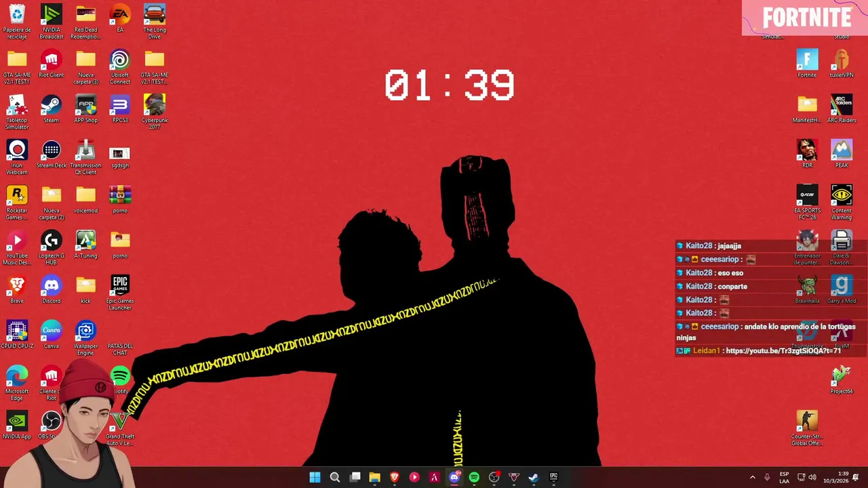Select the ManifestH... folder on the desktop

coord(807,109)
